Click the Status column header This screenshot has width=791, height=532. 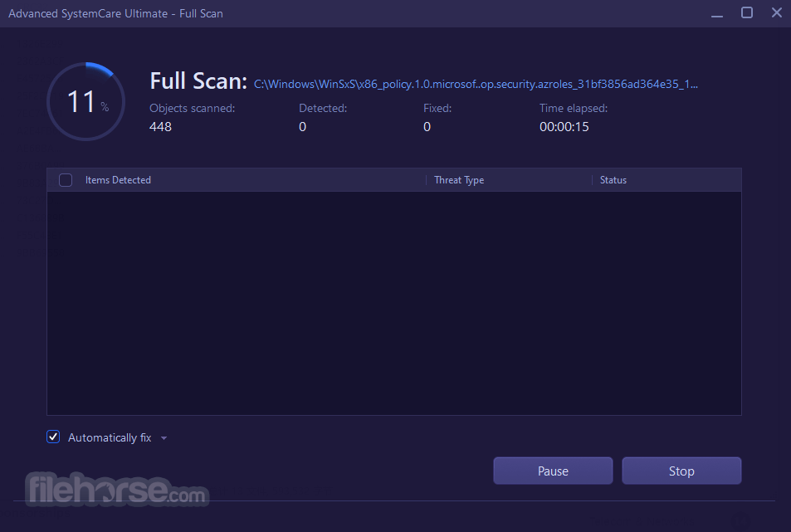(x=613, y=180)
